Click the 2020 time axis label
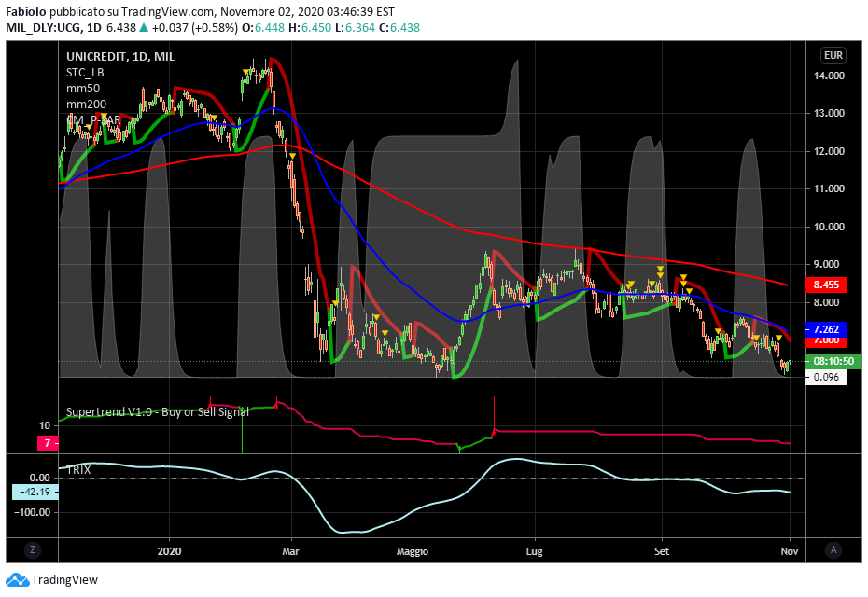Viewport: 868px width, 597px height. click(169, 551)
